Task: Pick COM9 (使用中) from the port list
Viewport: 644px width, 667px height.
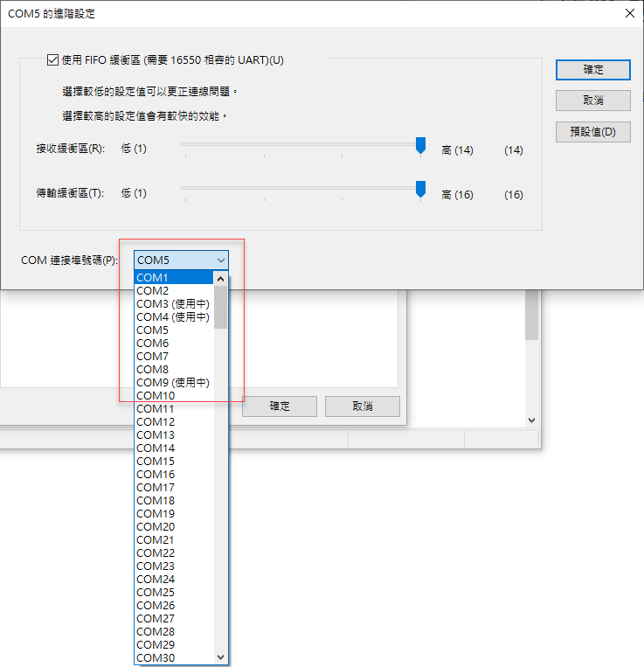Action: point(173,382)
